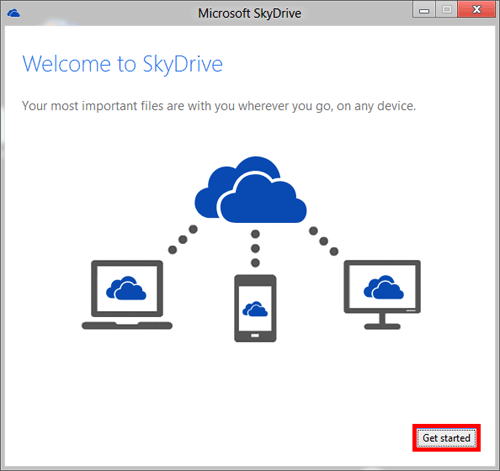Close the Microsoft SkyDrive window
Screen dimensions: 500x471
click(x=477, y=9)
